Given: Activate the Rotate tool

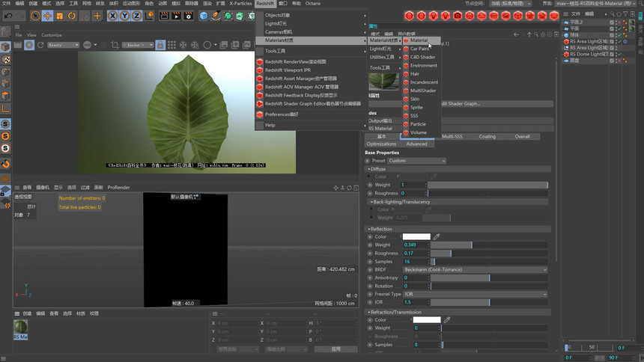Looking at the screenshot, I should pos(72,16).
